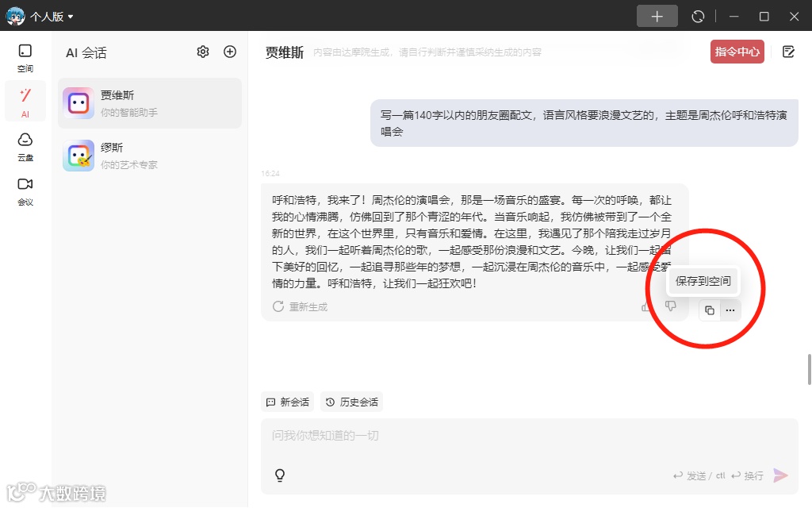Send message with the paper plane icon
The width and height of the screenshot is (812, 508).
click(x=780, y=475)
